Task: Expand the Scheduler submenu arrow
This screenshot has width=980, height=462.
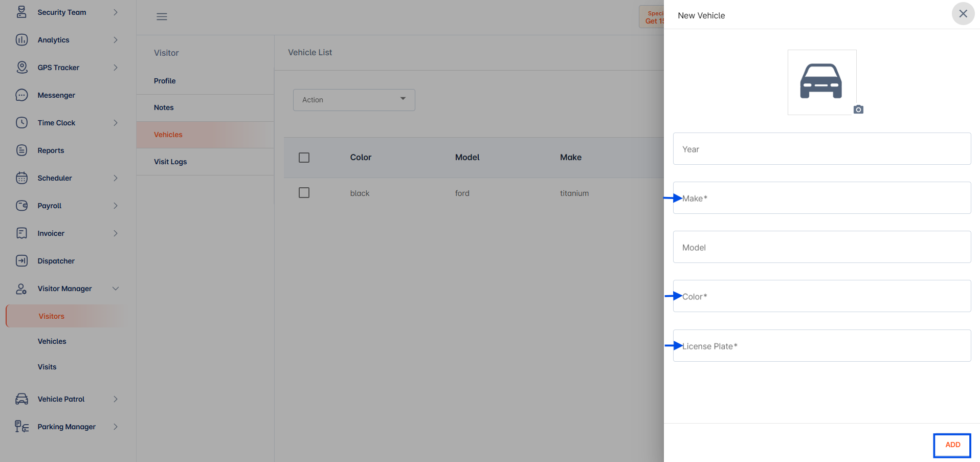Action: pyautogui.click(x=116, y=178)
